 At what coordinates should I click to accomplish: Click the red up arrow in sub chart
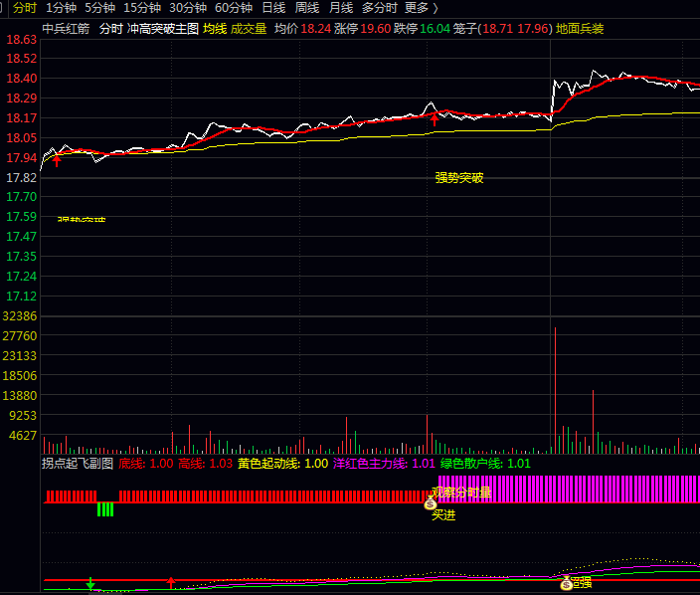[x=171, y=582]
